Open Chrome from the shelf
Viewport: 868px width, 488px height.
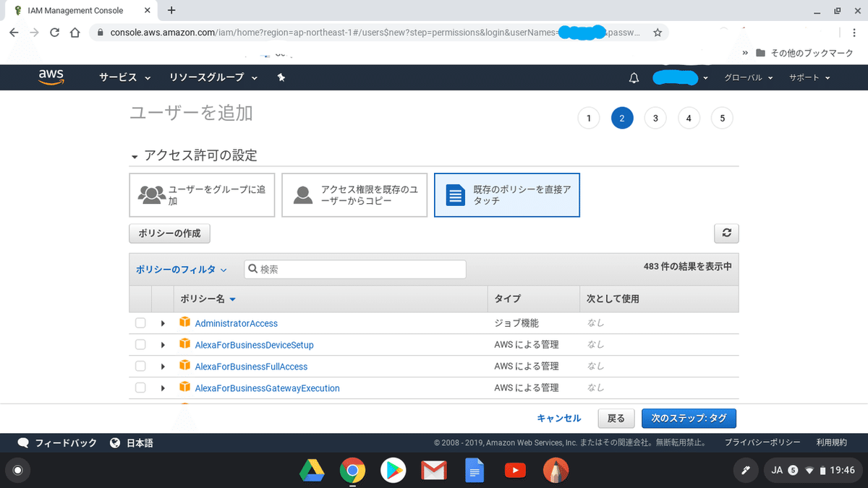point(352,471)
